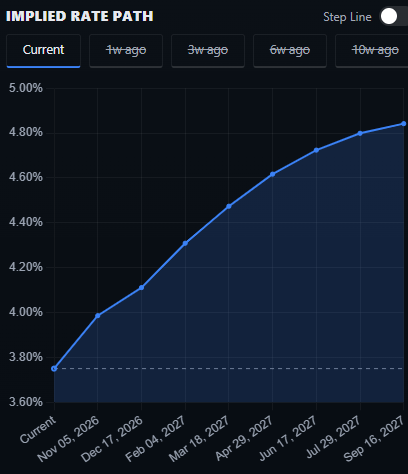
Task: Click the 3.60% axis label
Action: point(26,402)
